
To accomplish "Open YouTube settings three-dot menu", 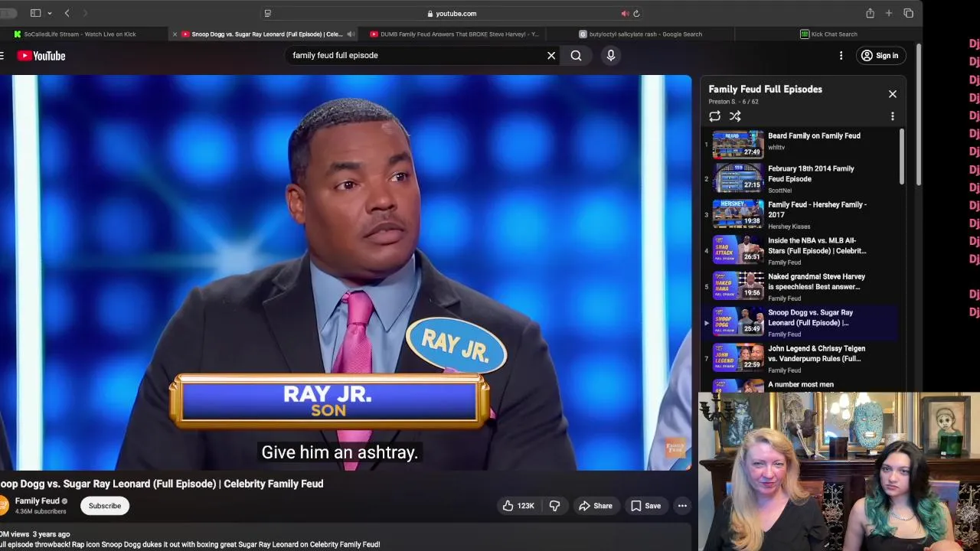I will pos(841,55).
